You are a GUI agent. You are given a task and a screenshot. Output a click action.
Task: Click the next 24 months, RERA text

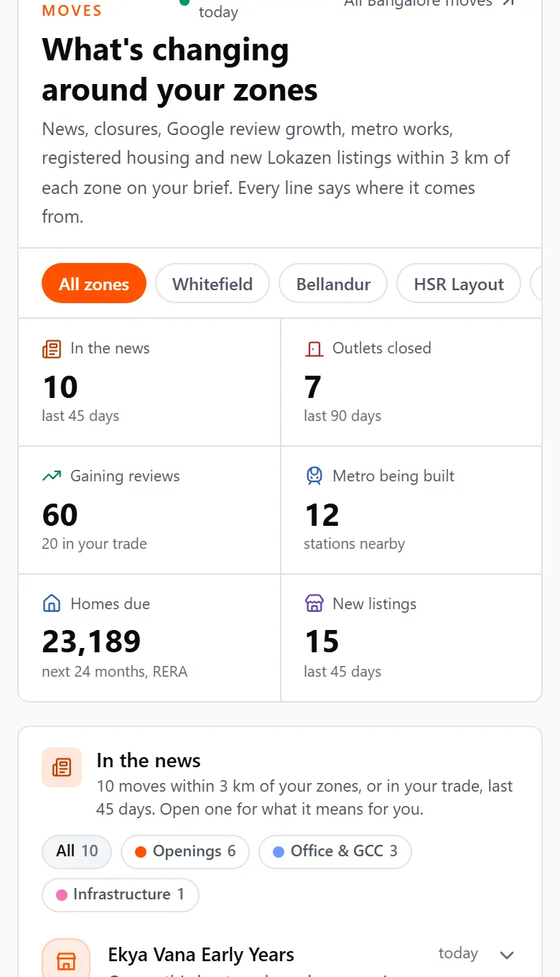point(115,672)
